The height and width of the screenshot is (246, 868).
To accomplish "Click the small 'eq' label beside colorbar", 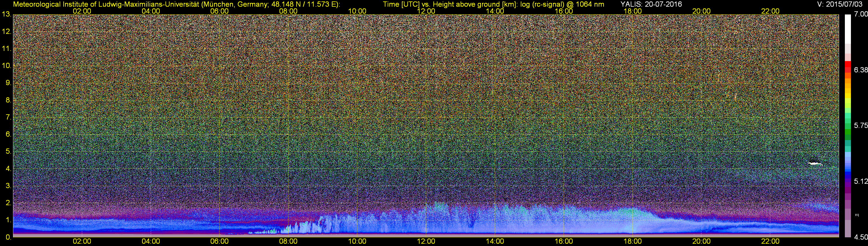I will tap(857, 215).
